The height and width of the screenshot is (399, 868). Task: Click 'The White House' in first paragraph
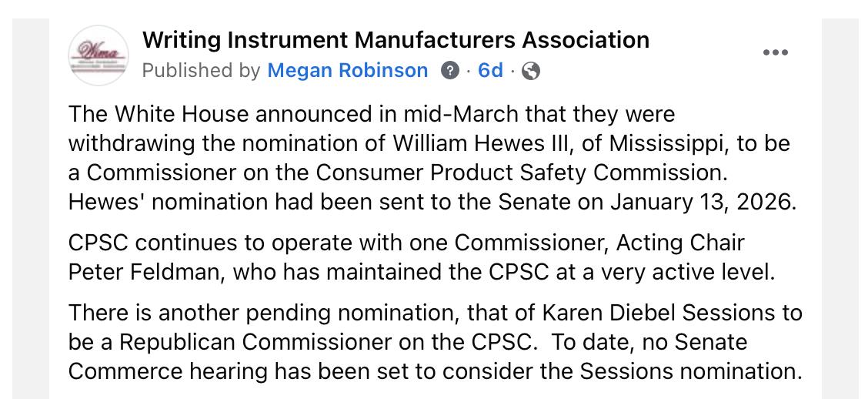tap(158, 114)
